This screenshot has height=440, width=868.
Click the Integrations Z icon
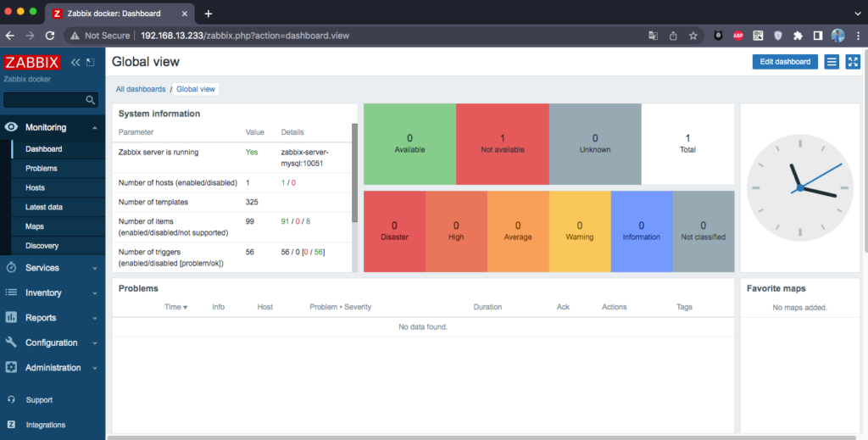click(x=12, y=425)
